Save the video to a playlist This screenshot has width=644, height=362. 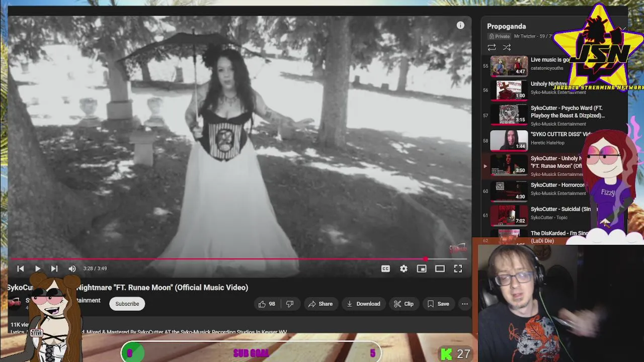(438, 304)
